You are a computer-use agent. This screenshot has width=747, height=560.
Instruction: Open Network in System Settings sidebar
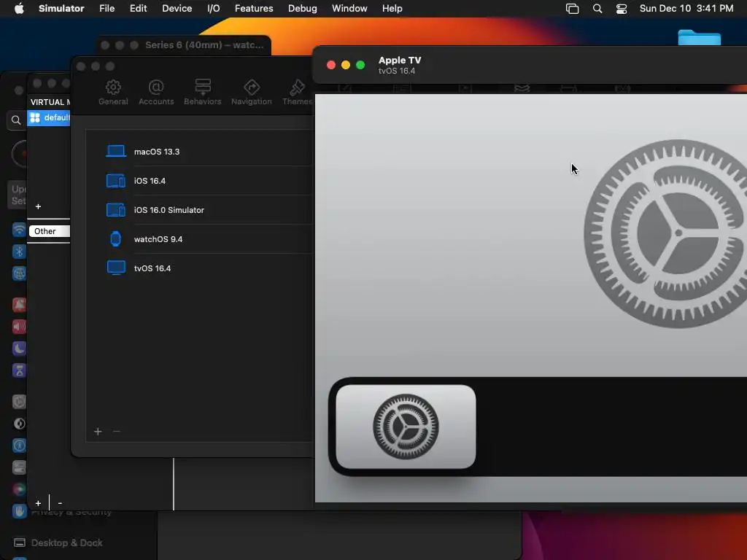pos(19,273)
